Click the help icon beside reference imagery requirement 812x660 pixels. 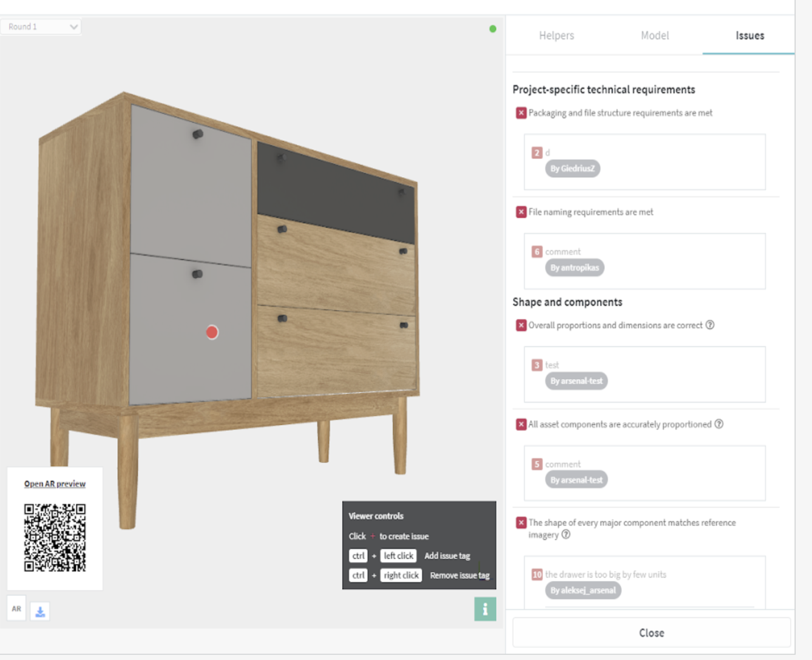click(567, 535)
